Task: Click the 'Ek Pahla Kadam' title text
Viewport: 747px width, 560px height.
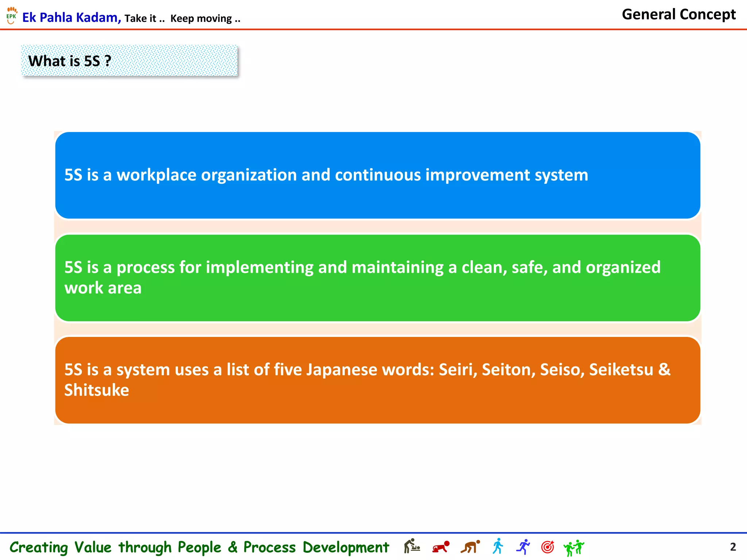Action: coord(71,17)
